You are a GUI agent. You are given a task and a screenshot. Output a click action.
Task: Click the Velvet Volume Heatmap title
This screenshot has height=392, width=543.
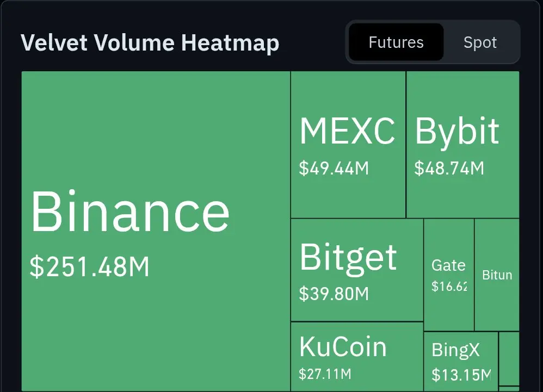point(150,42)
